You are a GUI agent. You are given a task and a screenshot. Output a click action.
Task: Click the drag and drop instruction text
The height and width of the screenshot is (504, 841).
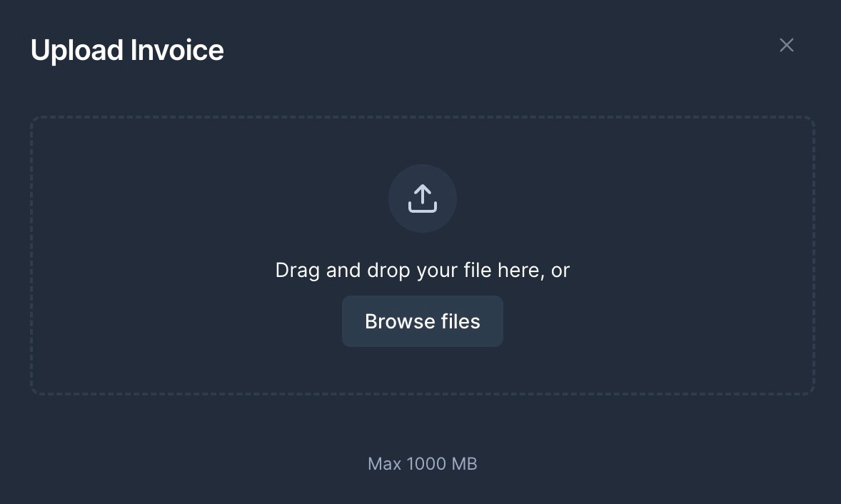(x=422, y=271)
